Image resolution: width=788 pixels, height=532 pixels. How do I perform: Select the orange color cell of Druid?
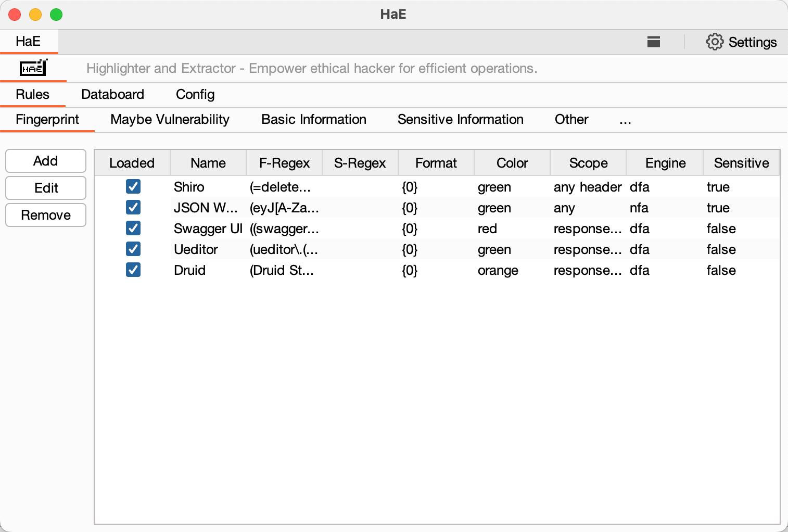coord(498,271)
